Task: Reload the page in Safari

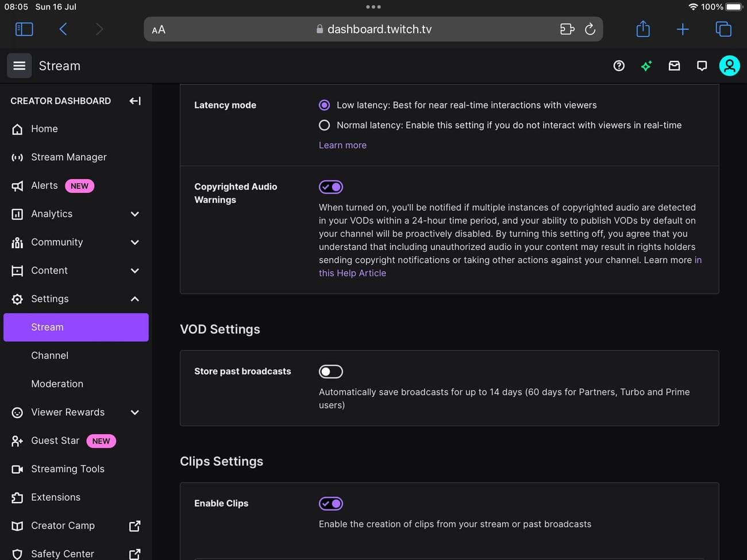Action: coord(590,29)
